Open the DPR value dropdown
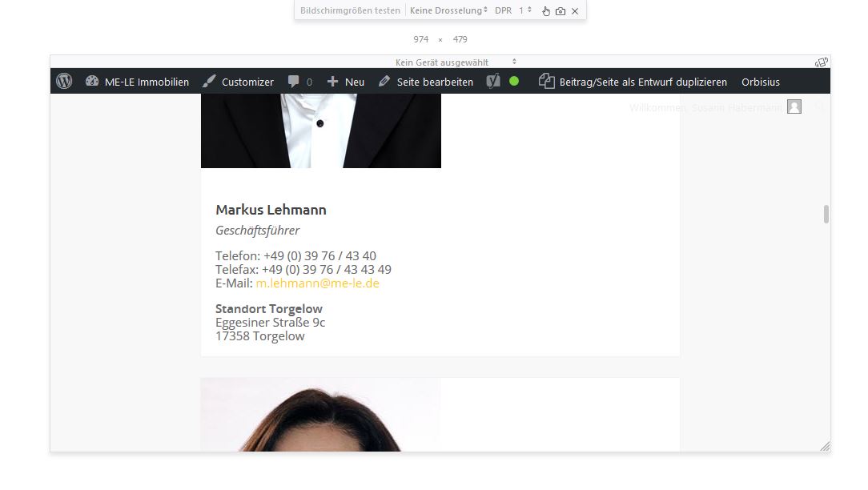The width and height of the screenshot is (868, 490). (x=524, y=10)
